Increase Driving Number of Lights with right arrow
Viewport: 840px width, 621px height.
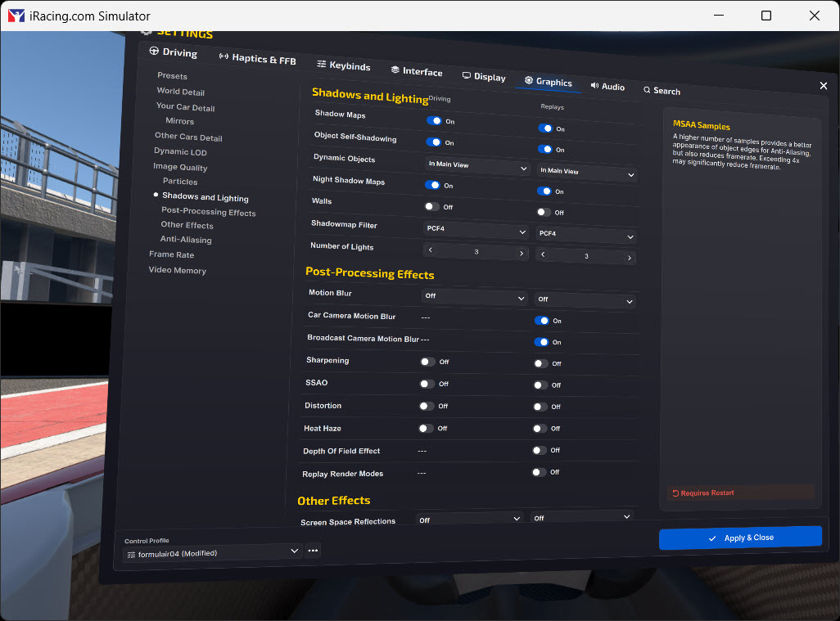(x=522, y=253)
